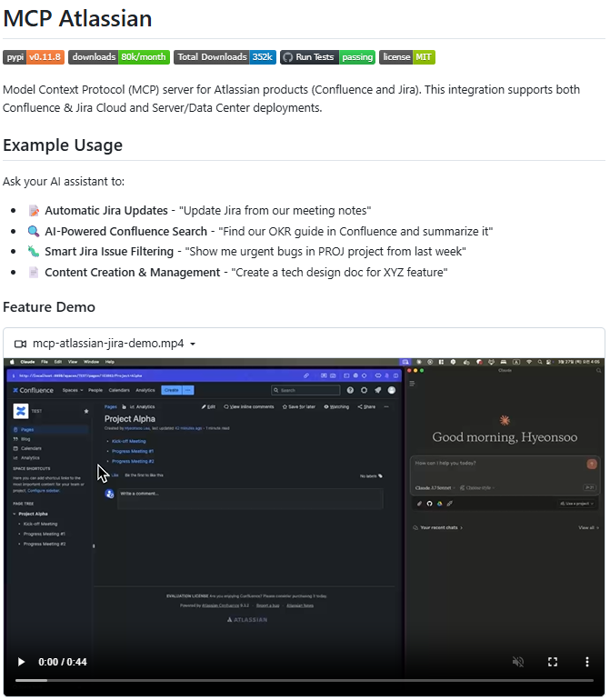
Task: Open the View menu in the video's macOS menu bar
Action: point(73,362)
